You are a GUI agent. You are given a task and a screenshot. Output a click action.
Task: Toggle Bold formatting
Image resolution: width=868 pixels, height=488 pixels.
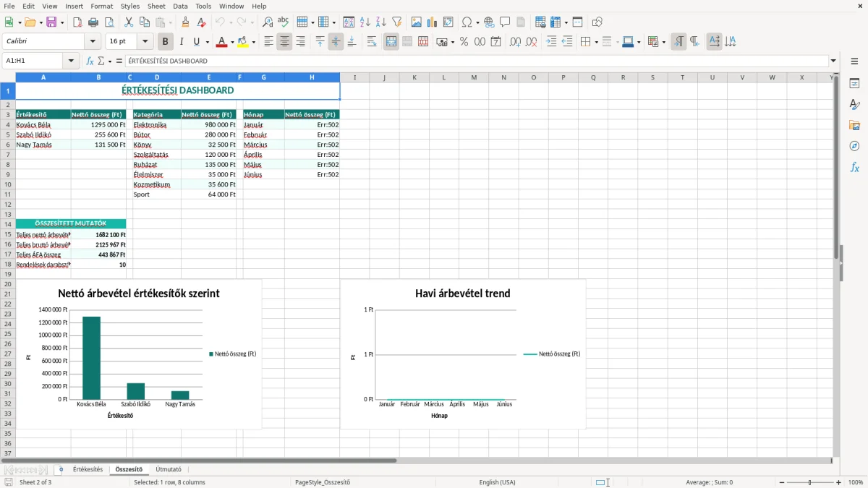[165, 42]
